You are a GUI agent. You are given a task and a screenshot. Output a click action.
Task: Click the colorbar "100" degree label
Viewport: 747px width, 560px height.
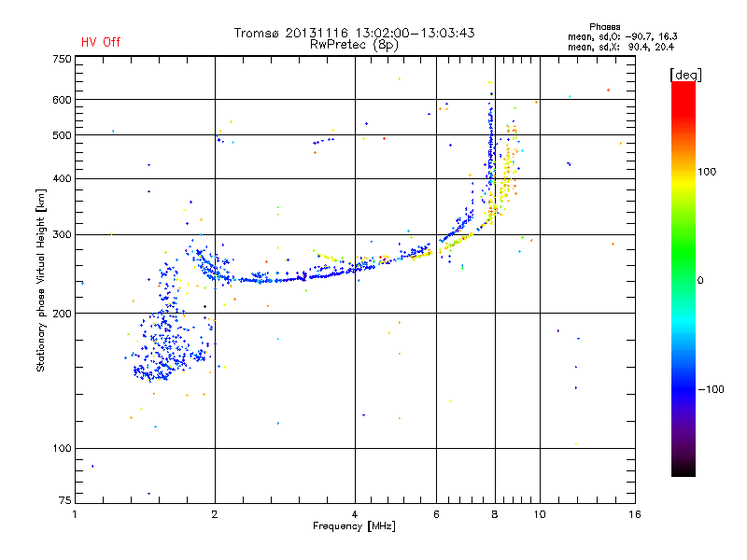tap(707, 172)
